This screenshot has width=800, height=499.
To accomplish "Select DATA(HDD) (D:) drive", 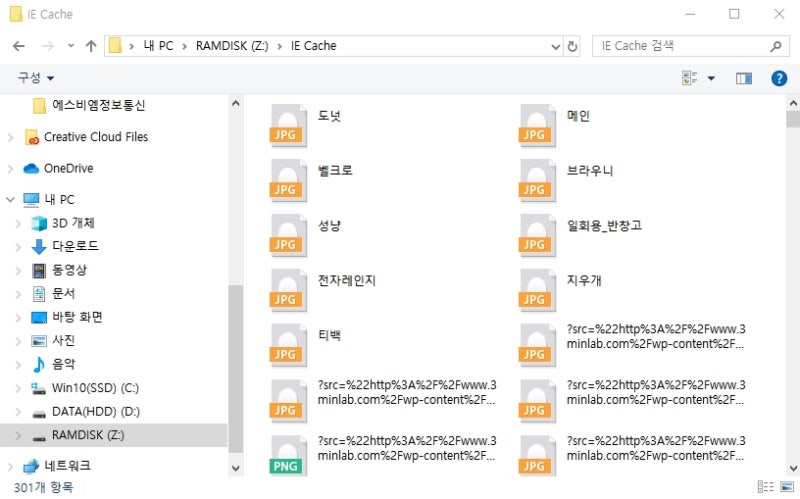I will click(95, 411).
